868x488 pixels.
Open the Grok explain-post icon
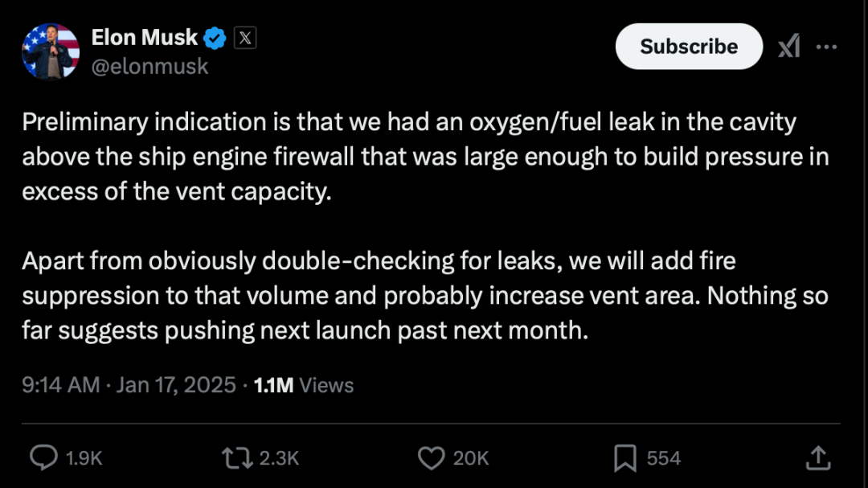[789, 46]
